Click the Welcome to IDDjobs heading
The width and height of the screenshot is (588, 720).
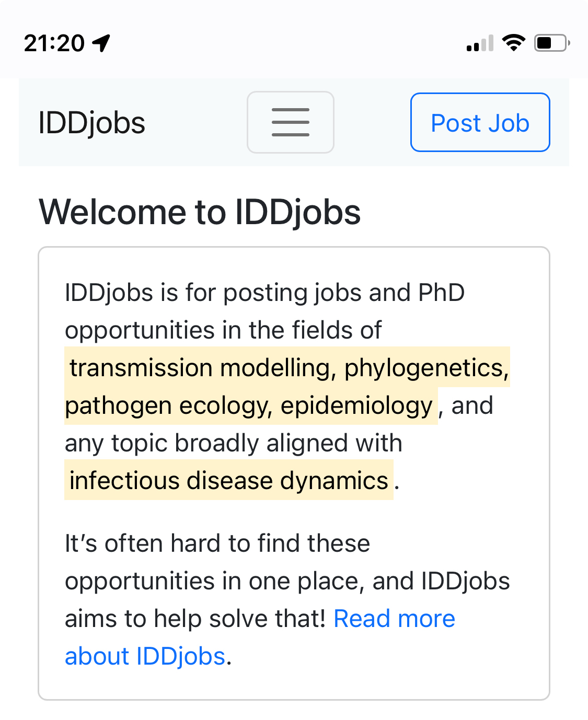200,212
